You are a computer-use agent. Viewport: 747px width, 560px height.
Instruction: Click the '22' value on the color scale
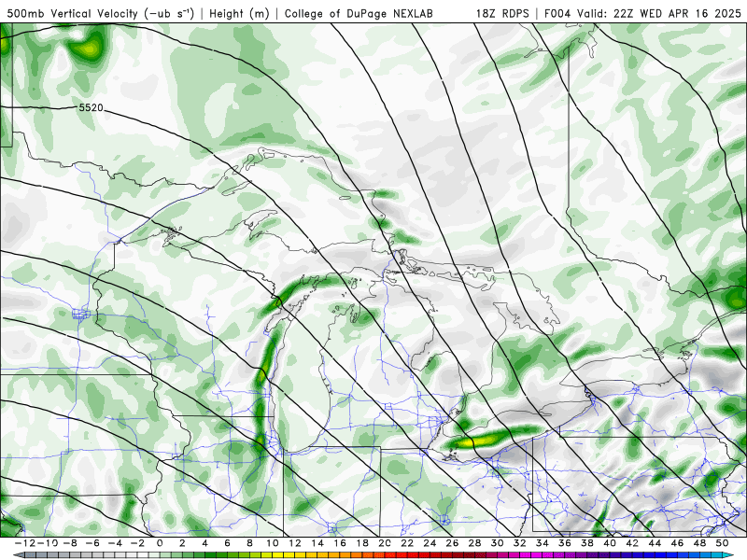407,543
